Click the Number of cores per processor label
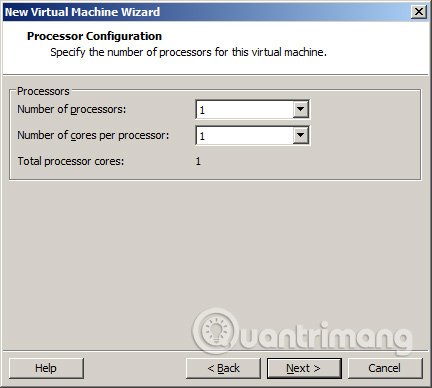The height and width of the screenshot is (388, 432). pos(93,135)
